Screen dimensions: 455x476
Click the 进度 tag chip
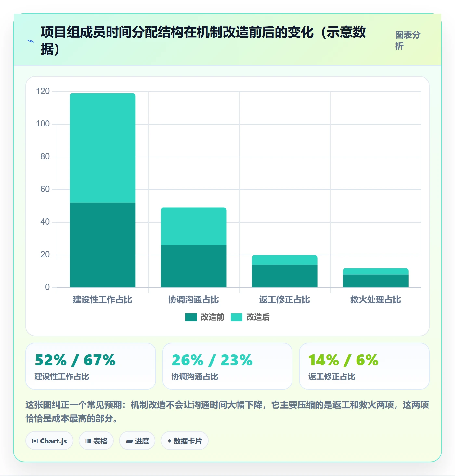click(x=137, y=441)
